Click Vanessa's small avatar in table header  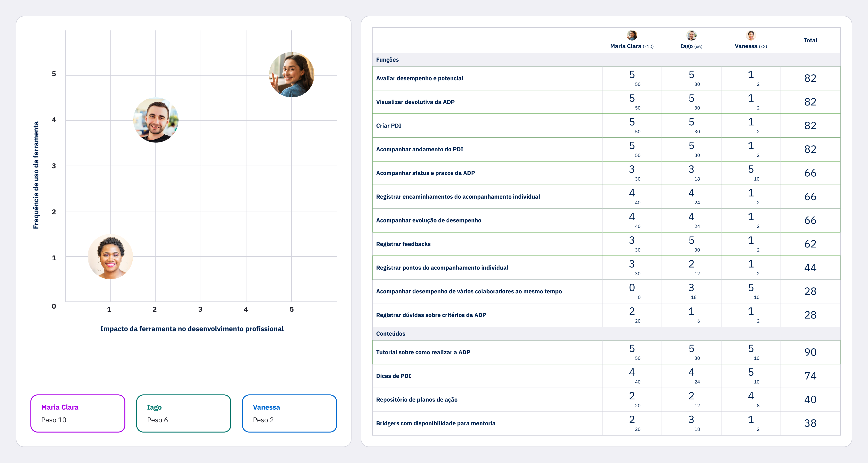pyautogui.click(x=751, y=35)
